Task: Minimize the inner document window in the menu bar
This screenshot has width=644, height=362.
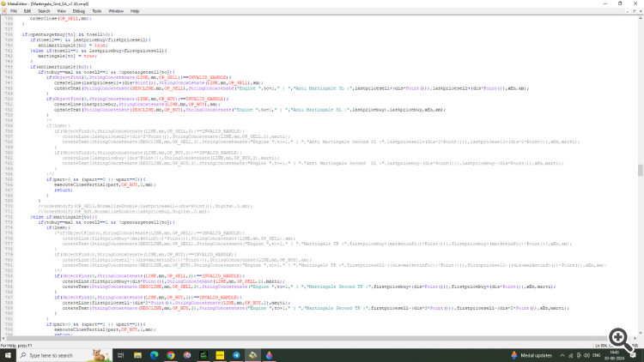Action: 627,11
